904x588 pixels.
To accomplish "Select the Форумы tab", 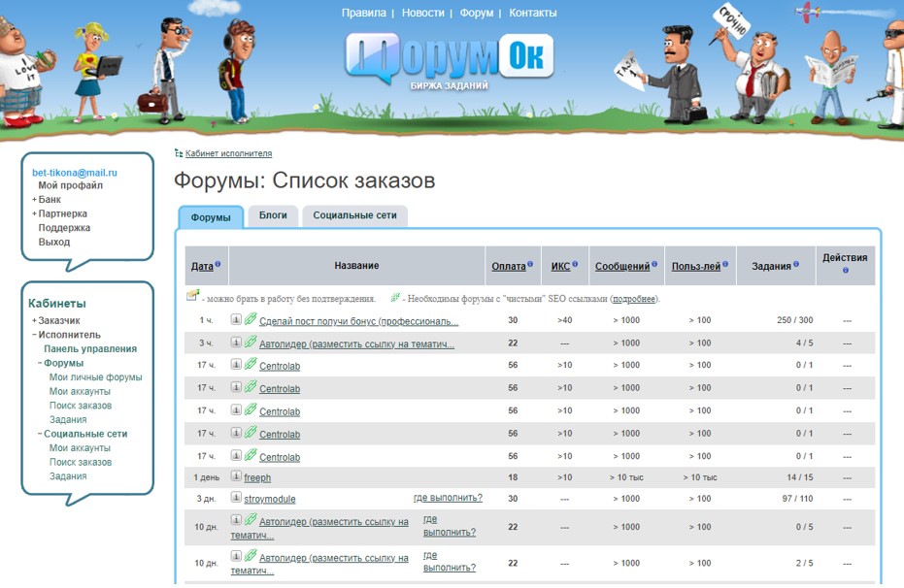I will click(211, 217).
